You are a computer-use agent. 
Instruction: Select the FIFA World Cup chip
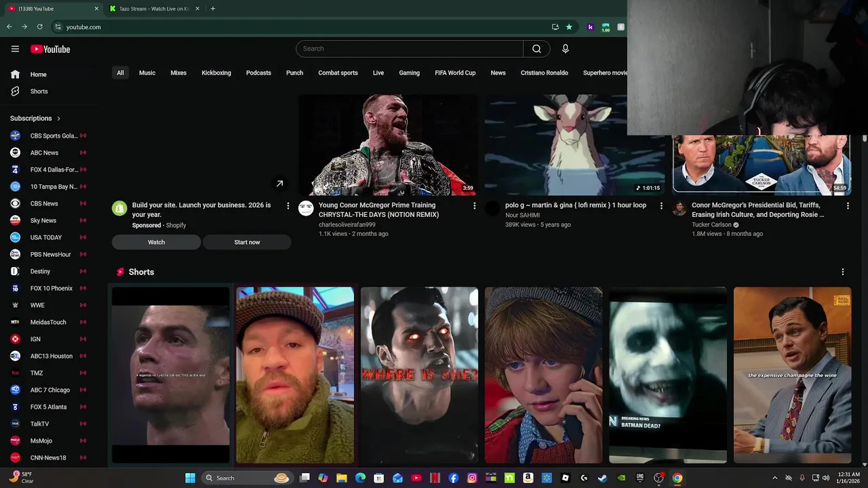455,73
